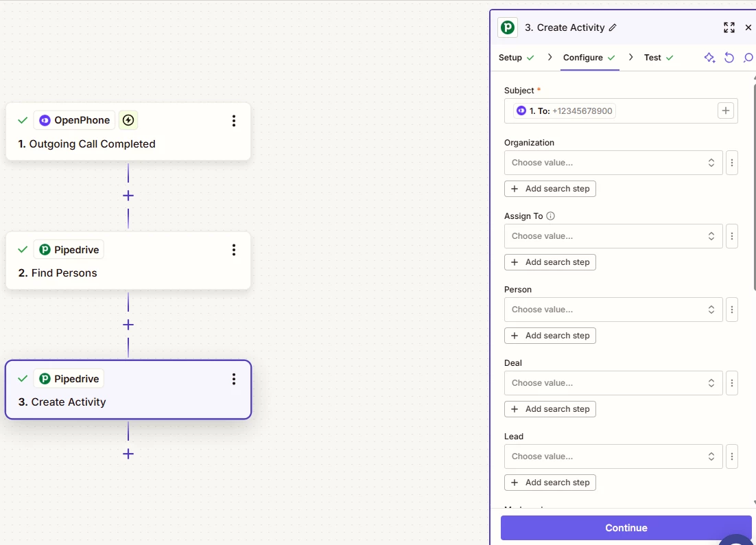Close the Create Activity panel
This screenshot has height=545, width=756.
[748, 27]
